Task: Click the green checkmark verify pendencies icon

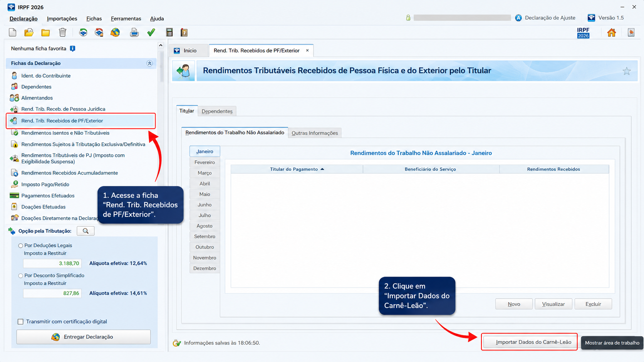Action: pos(151,32)
